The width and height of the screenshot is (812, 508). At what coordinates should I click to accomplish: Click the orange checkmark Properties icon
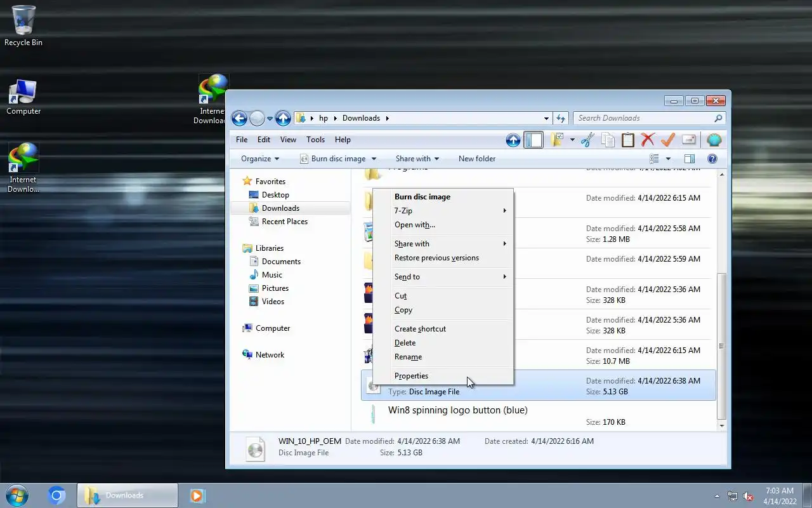[x=668, y=140]
